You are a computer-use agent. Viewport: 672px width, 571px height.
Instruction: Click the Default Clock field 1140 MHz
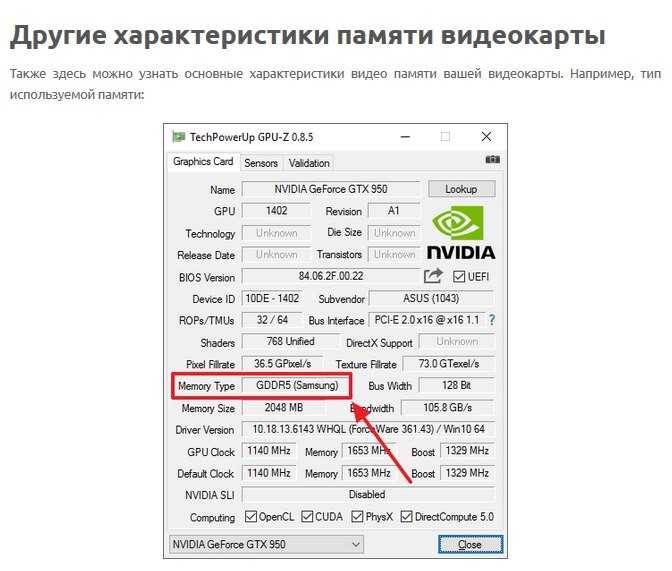[x=269, y=473]
